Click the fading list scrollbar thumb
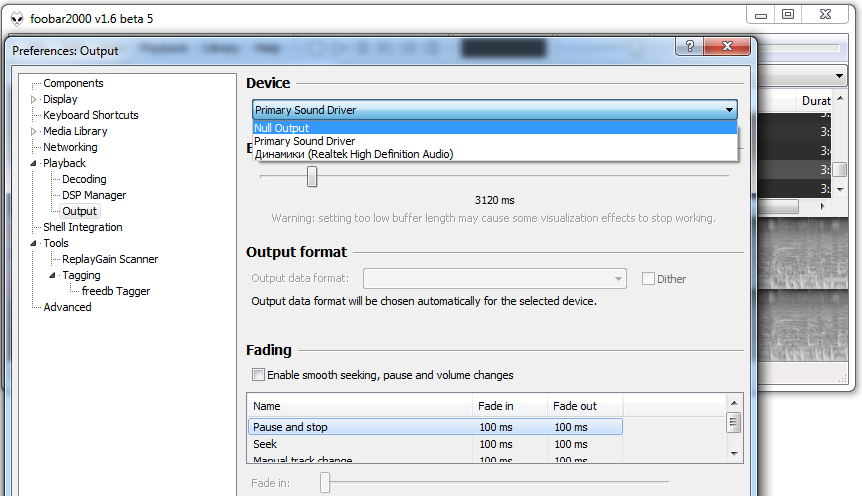 pyautogui.click(x=734, y=422)
